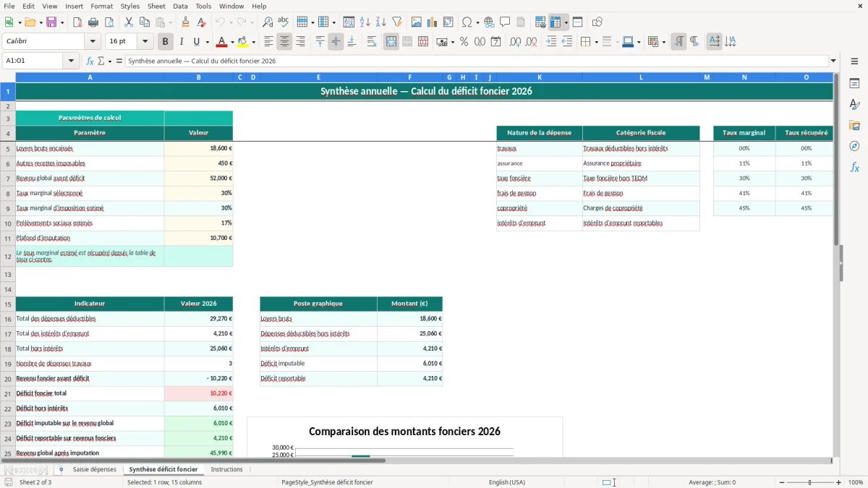The height and width of the screenshot is (488, 868).
Task: Click the Clear Direct Formatting icon
Action: (x=201, y=22)
